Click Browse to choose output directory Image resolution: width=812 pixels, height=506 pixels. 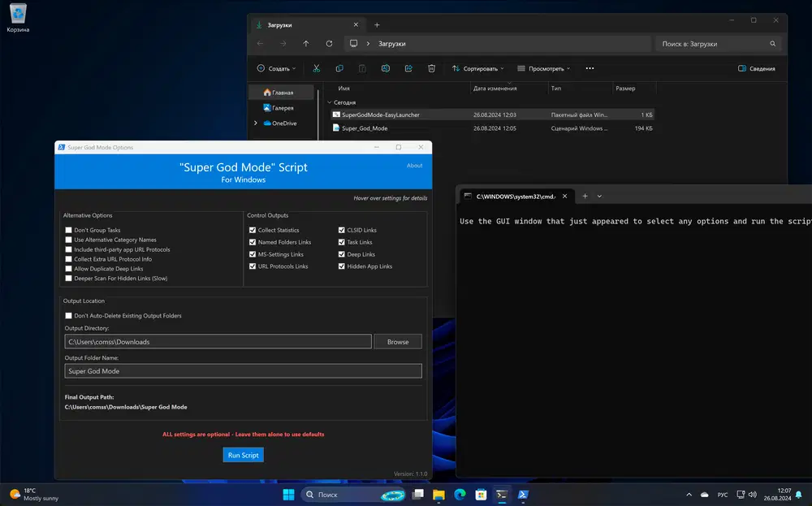click(x=398, y=342)
